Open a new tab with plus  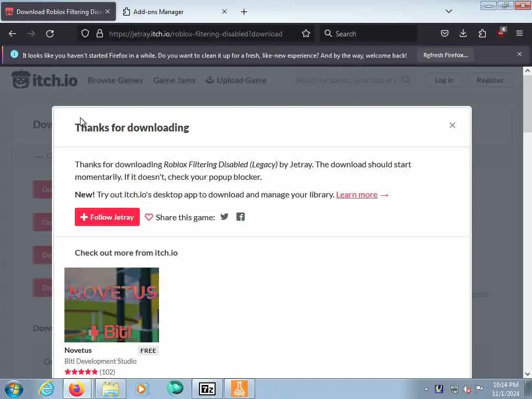coord(244,12)
